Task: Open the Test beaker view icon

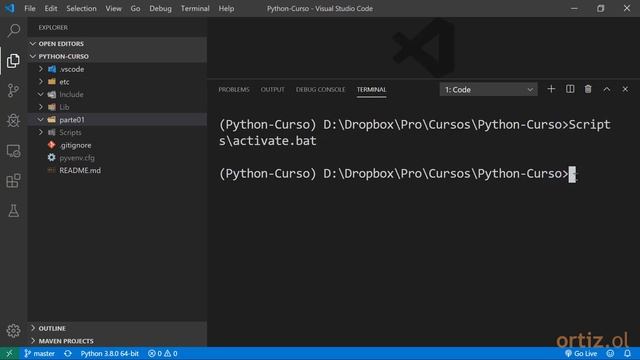Action: pos(13,211)
